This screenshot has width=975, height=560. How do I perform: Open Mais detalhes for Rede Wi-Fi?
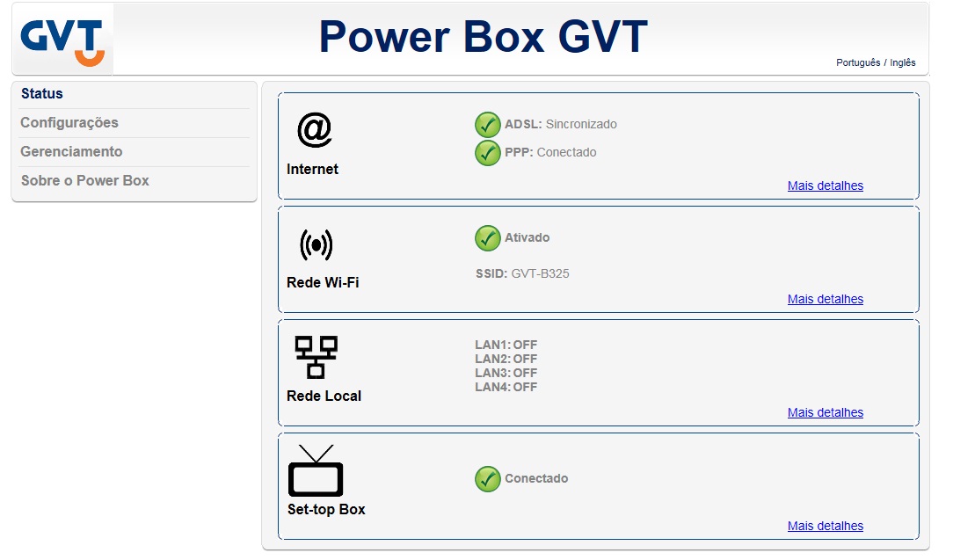point(826,299)
